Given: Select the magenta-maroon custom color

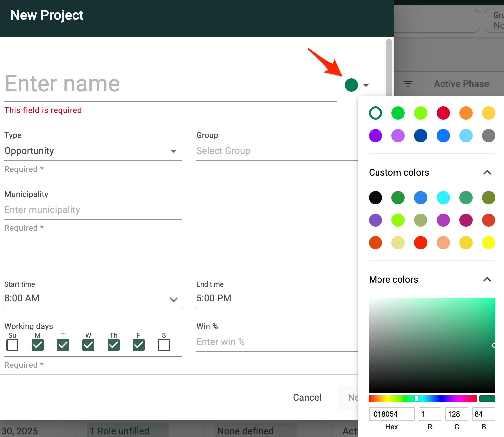Looking at the screenshot, I should (x=466, y=220).
